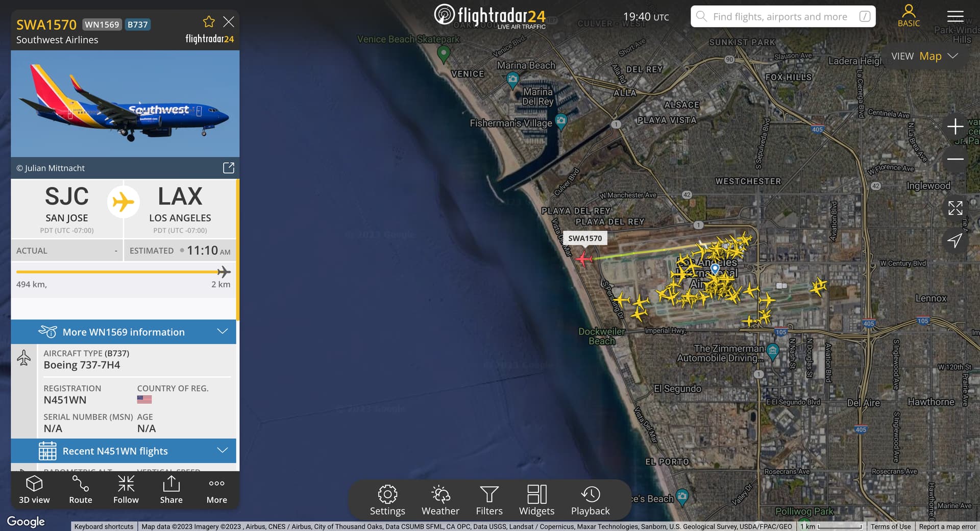Open the hamburger main menu
Viewport: 980px width, 531px height.
click(x=955, y=16)
